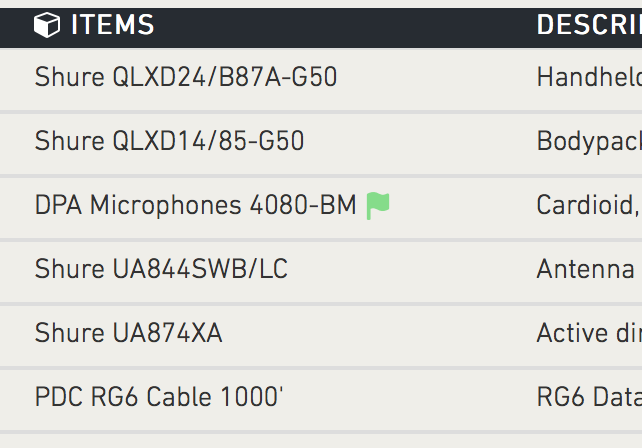Select Shure UA844SWB/LC item
Viewport: 642px width, 448px height.
pos(161,269)
